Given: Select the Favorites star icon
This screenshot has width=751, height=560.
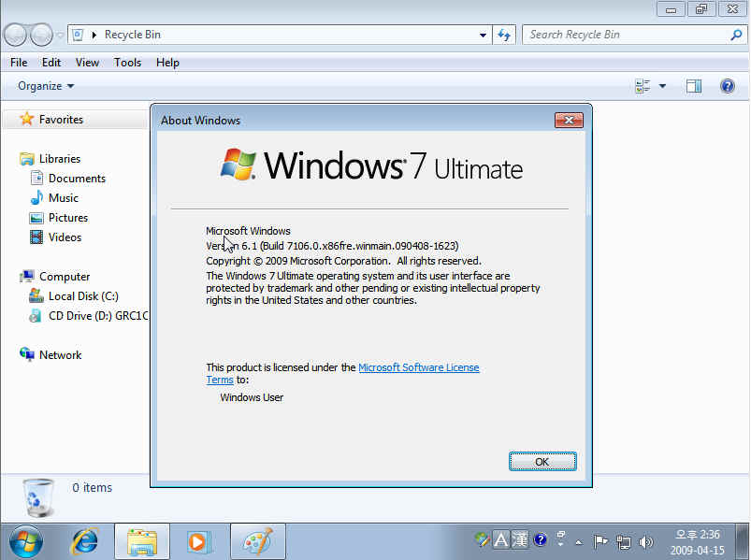Looking at the screenshot, I should click(x=27, y=119).
